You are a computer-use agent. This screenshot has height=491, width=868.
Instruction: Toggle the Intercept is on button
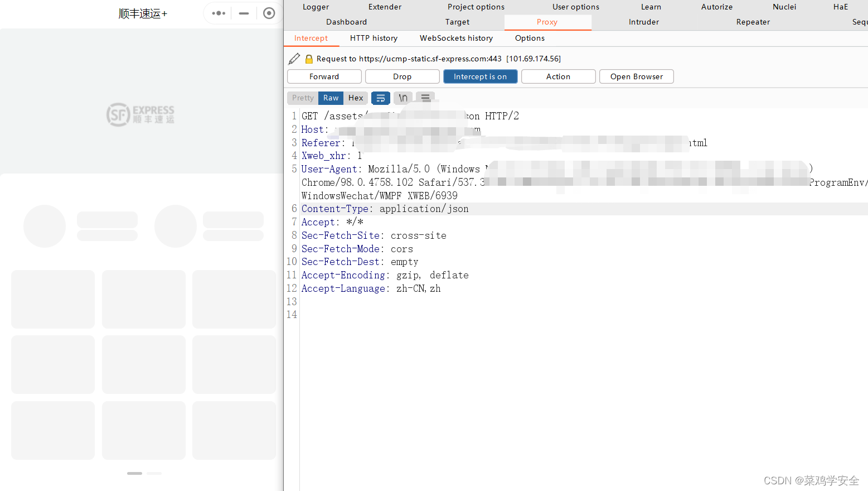(481, 76)
